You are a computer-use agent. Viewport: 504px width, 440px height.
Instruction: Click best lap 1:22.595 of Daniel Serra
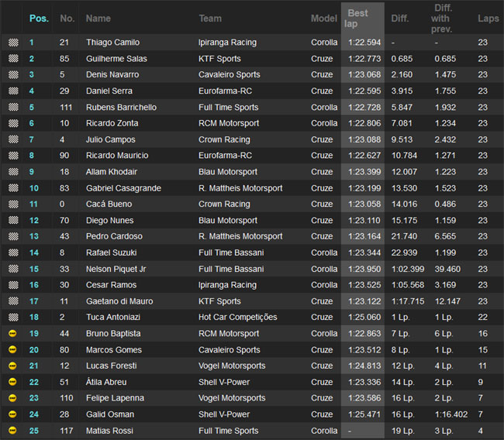coord(364,91)
